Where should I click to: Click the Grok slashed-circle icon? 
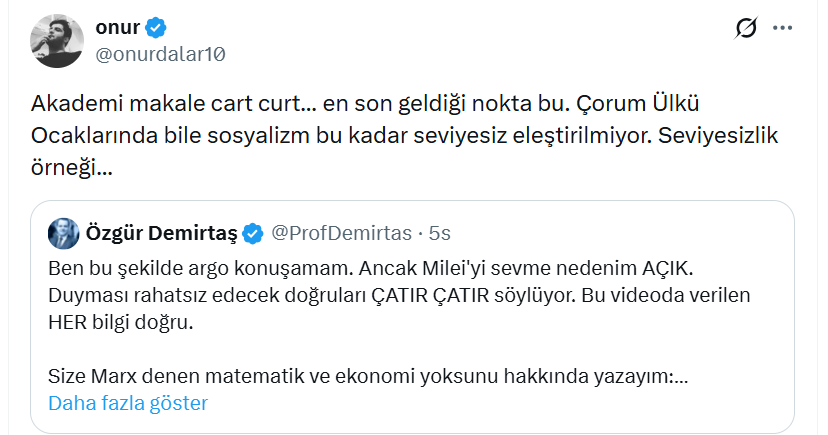pyautogui.click(x=745, y=28)
